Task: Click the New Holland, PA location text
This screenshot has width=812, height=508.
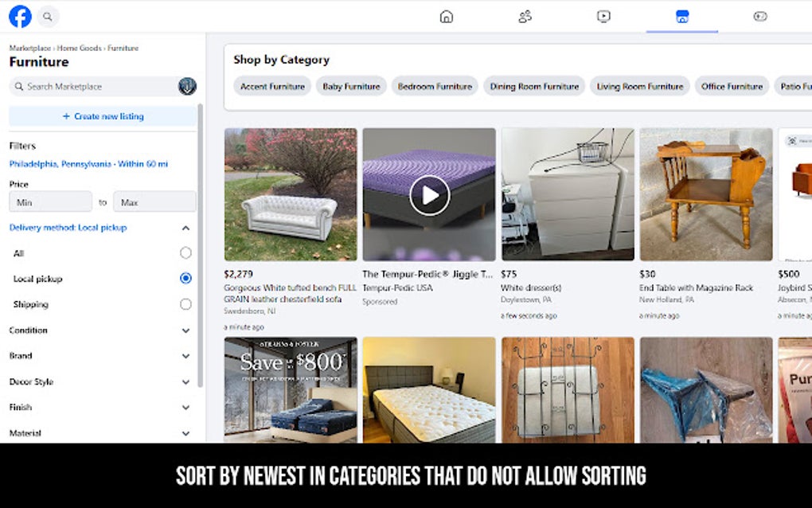Action: pos(666,300)
